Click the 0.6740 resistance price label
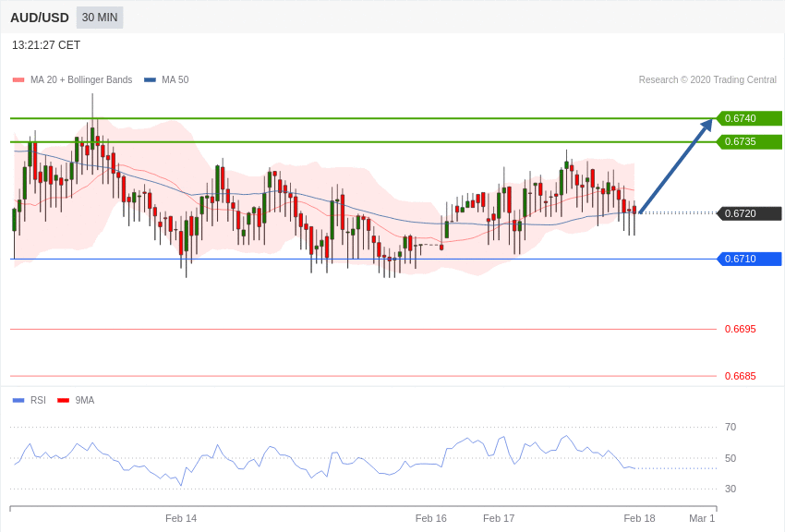 pyautogui.click(x=750, y=118)
